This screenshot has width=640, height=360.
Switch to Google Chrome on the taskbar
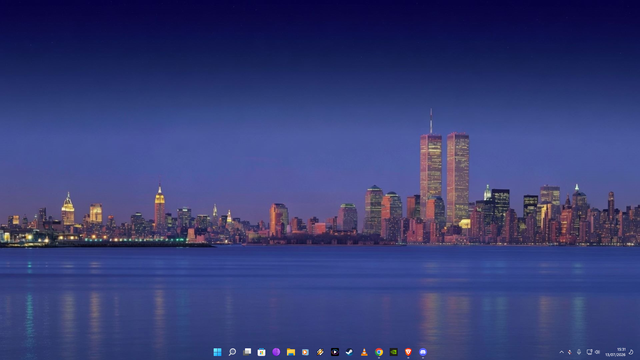(x=379, y=352)
